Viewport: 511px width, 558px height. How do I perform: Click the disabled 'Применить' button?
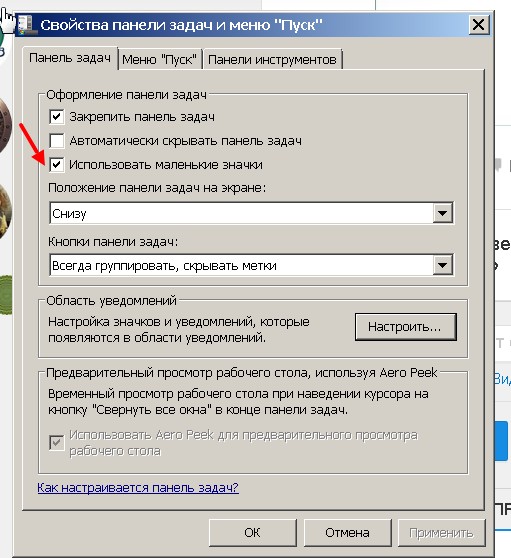tap(441, 533)
